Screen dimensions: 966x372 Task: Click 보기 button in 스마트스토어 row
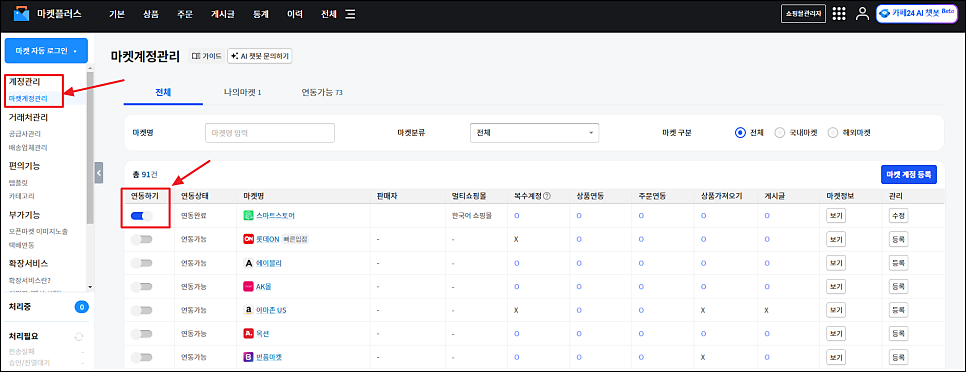(836, 216)
